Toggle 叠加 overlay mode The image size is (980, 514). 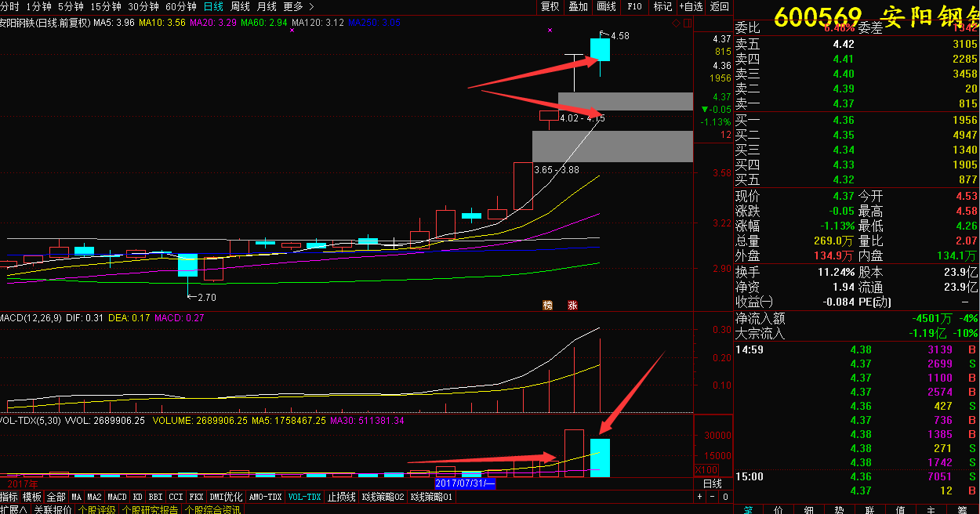coord(578,6)
